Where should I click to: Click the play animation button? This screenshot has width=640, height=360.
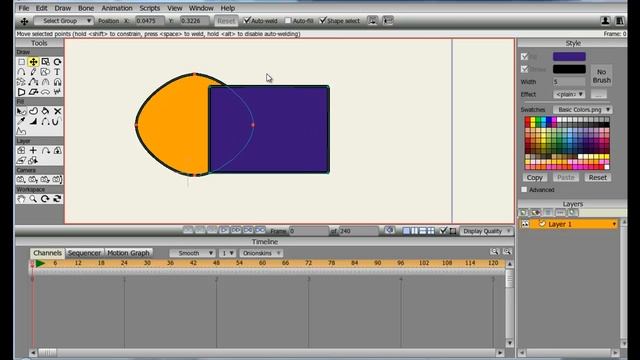point(224,231)
